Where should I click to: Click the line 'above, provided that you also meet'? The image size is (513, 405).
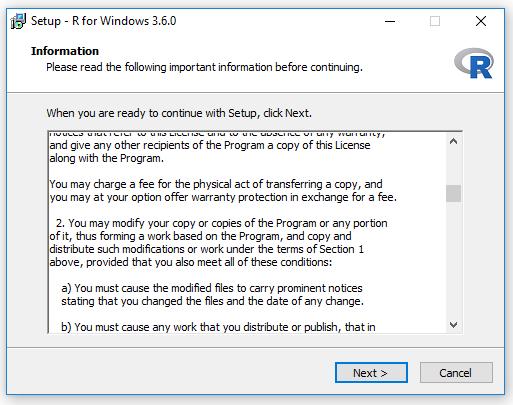[191, 262]
